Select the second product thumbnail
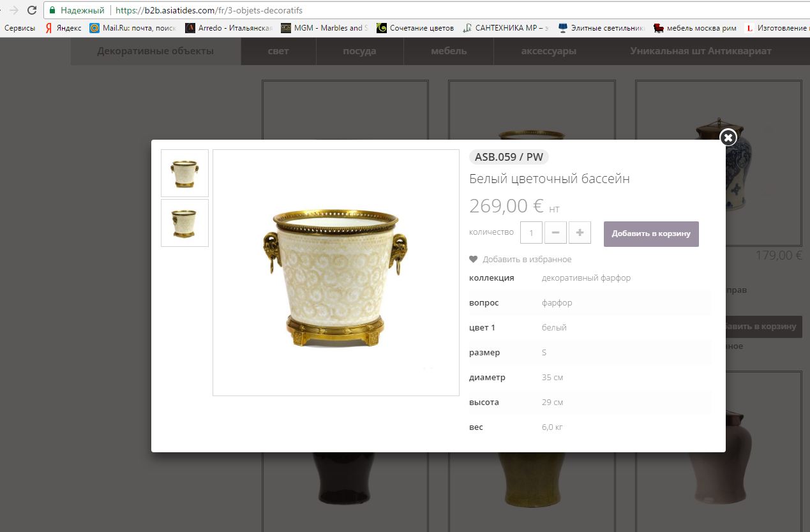810x532 pixels. (184, 223)
